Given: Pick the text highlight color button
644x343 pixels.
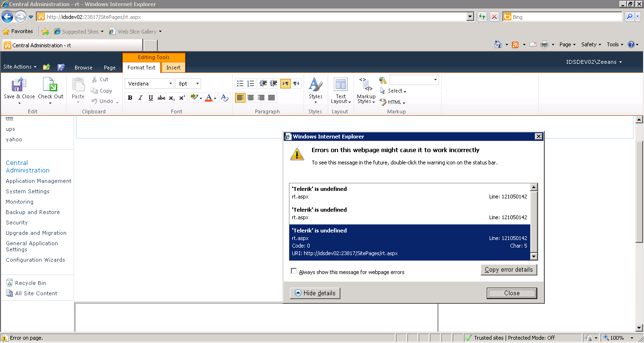Looking at the screenshot, I should pos(195,98).
